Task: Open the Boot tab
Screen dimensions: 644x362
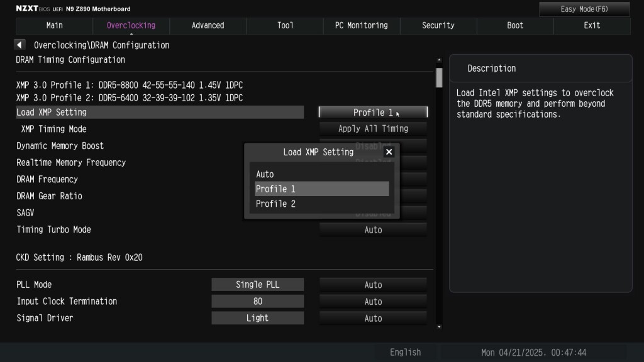Action: 515,25
